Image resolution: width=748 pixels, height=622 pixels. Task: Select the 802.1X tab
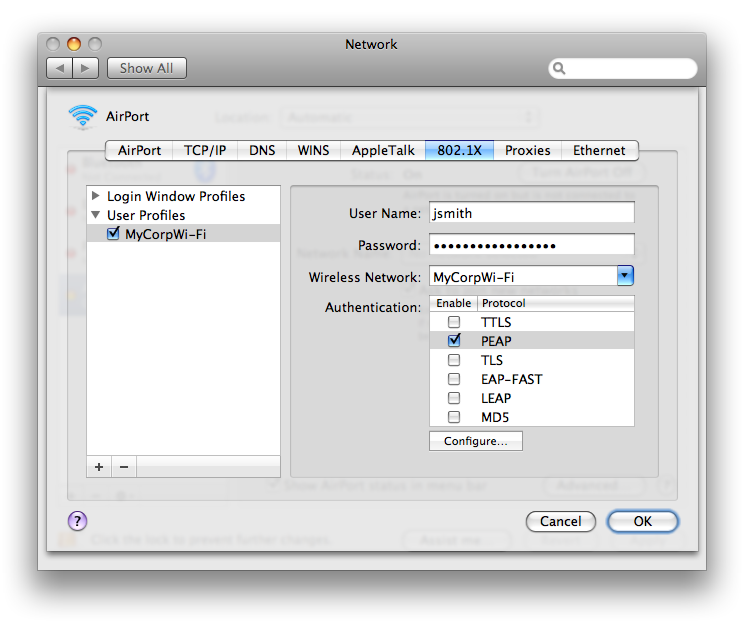(459, 151)
